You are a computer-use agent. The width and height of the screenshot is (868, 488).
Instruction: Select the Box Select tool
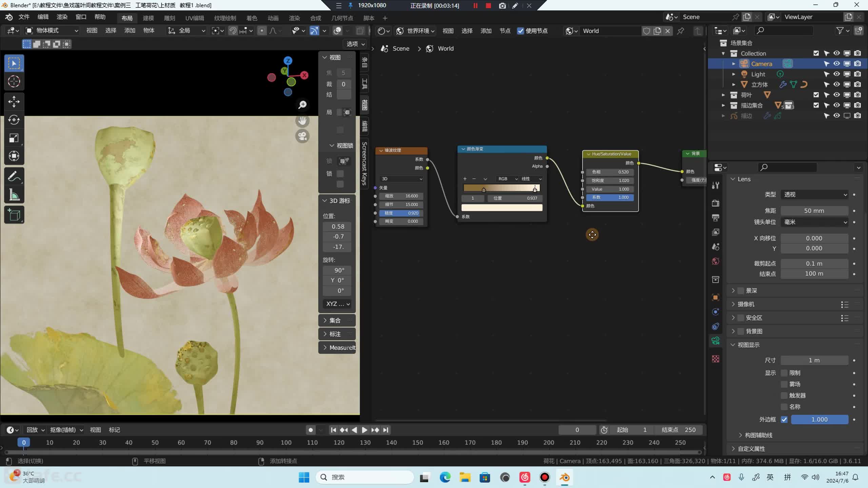tap(14, 63)
